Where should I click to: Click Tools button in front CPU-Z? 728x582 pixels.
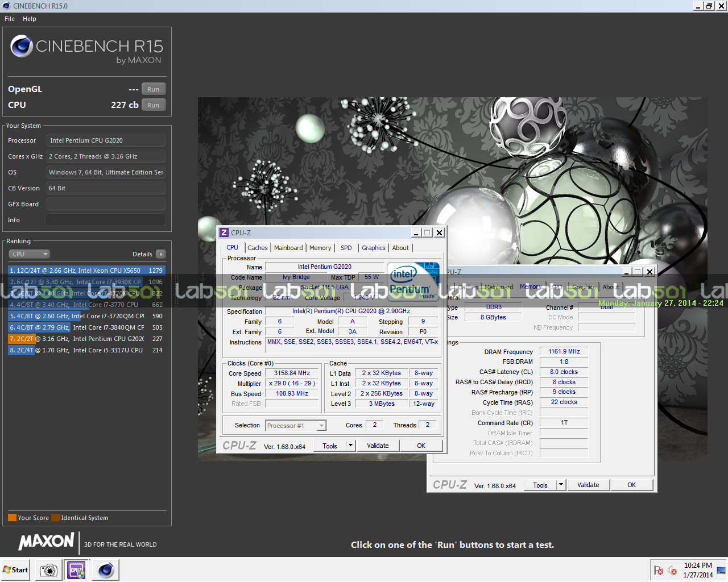330,446
